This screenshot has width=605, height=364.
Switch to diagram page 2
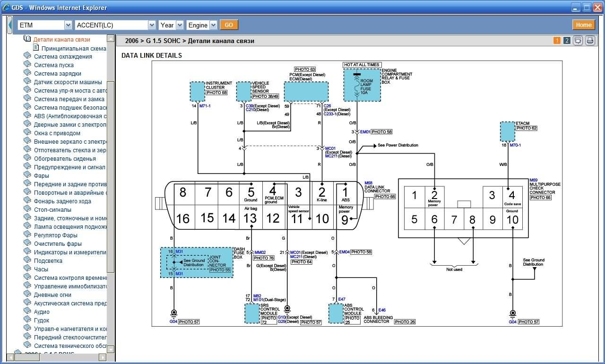[567, 41]
